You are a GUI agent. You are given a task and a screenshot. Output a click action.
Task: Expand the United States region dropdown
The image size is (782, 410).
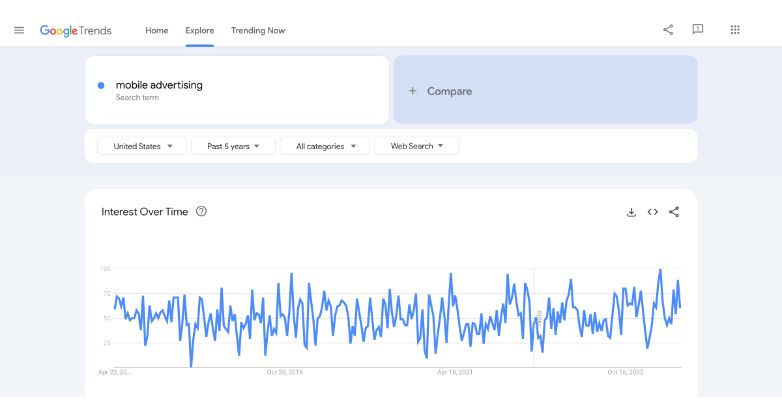pos(142,146)
